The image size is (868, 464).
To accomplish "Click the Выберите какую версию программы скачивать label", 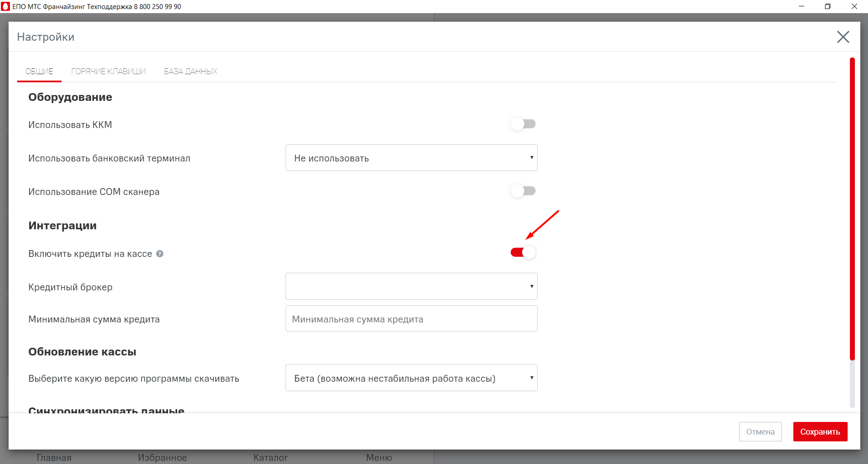I will [x=134, y=379].
